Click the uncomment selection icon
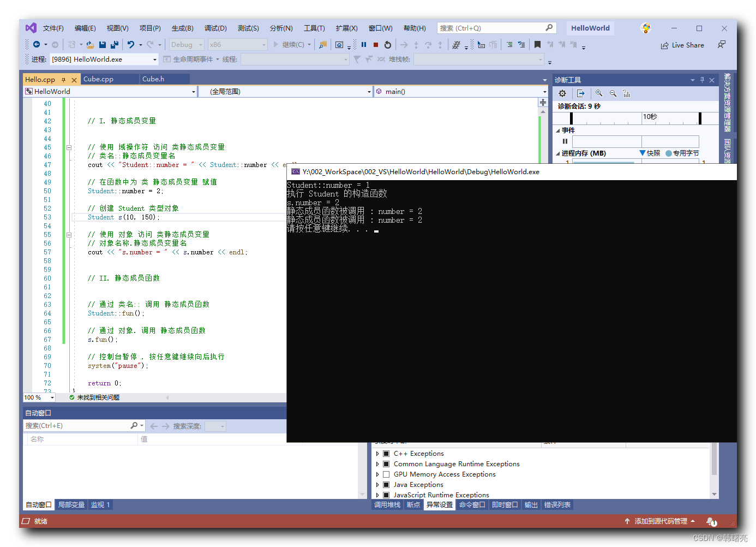Screen dimensions: 756x547 point(521,45)
